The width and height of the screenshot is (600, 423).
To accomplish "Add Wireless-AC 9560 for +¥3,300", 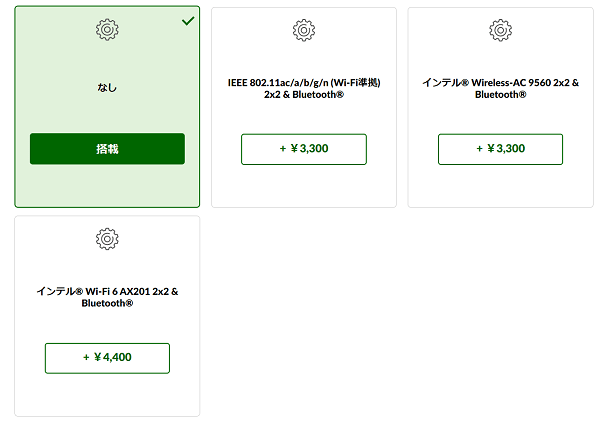I will point(501,149).
